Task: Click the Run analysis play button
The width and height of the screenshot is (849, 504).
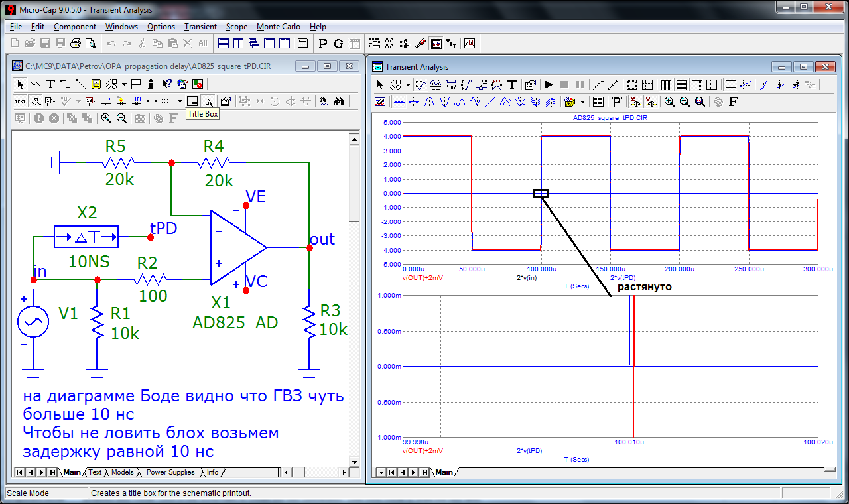Action: tap(549, 85)
